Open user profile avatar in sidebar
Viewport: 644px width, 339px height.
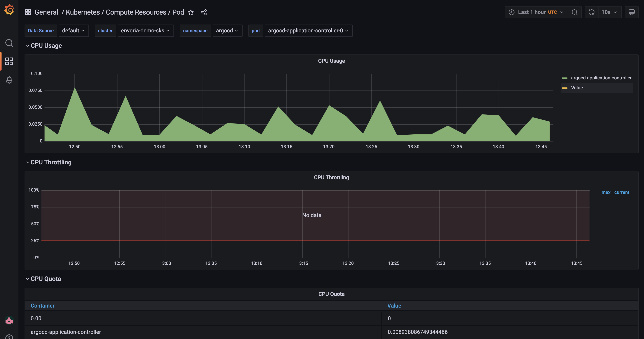pos(9,320)
